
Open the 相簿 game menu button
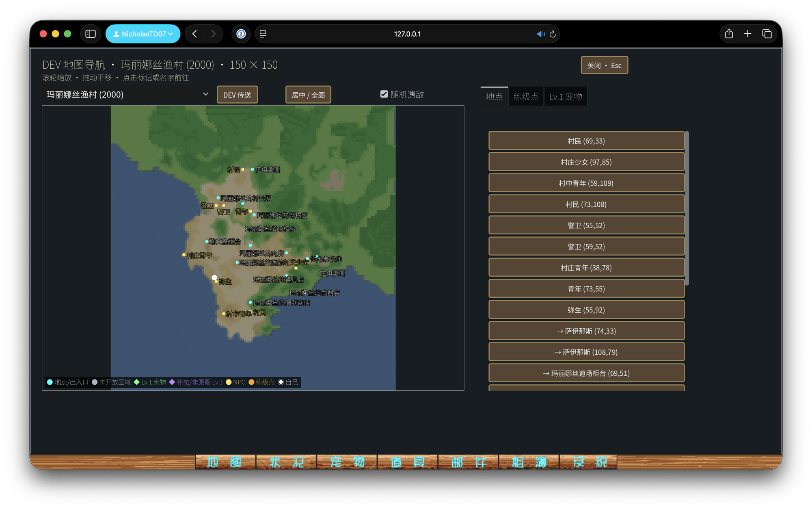pyautogui.click(x=529, y=462)
